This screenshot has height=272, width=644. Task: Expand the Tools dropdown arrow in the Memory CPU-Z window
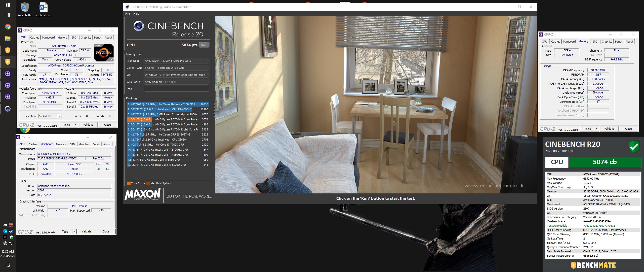[596, 129]
